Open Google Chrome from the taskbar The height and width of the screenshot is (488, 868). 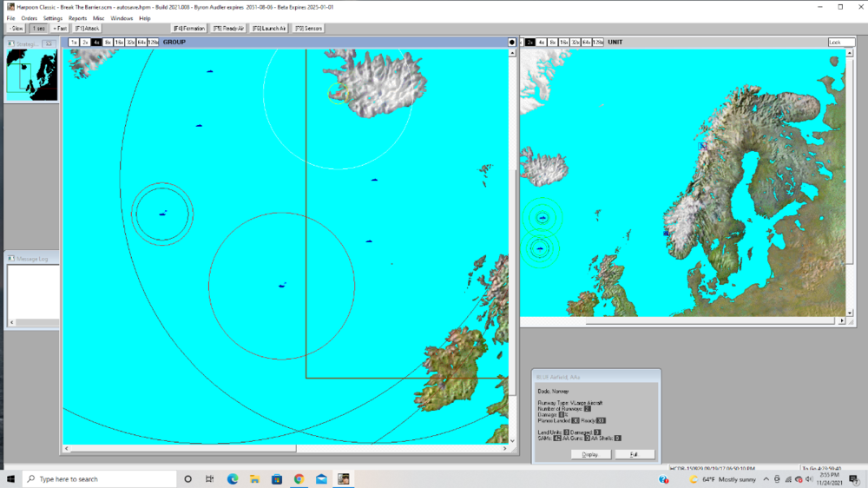click(299, 478)
